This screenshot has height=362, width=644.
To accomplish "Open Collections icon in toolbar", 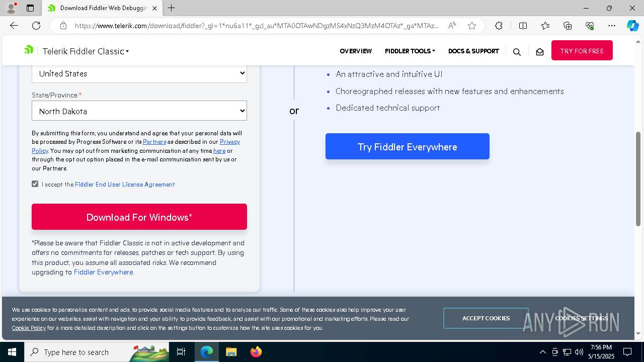I will 568,26.
